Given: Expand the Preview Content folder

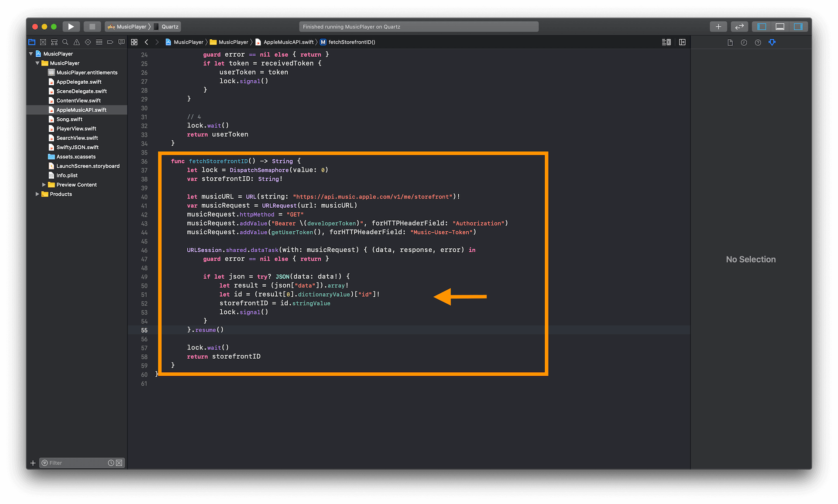Looking at the screenshot, I should point(43,185).
